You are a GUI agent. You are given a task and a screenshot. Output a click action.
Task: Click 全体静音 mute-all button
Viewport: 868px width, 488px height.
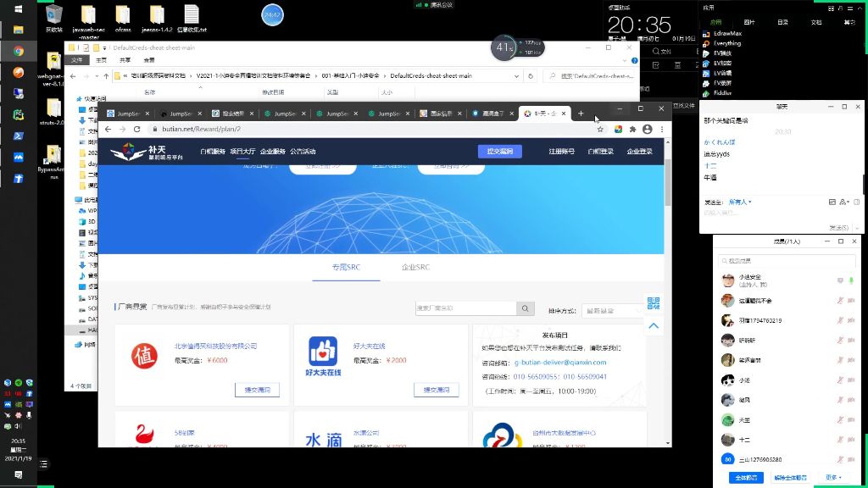coord(746,478)
